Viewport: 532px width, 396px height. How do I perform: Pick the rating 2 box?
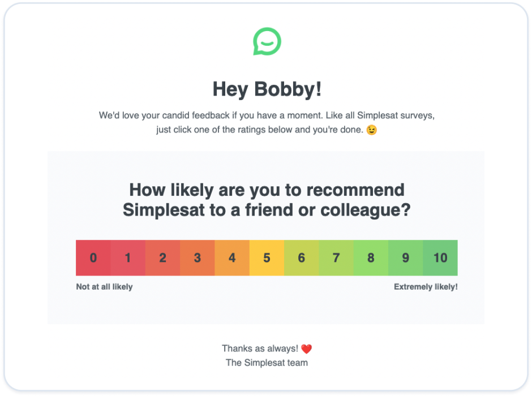tap(162, 258)
